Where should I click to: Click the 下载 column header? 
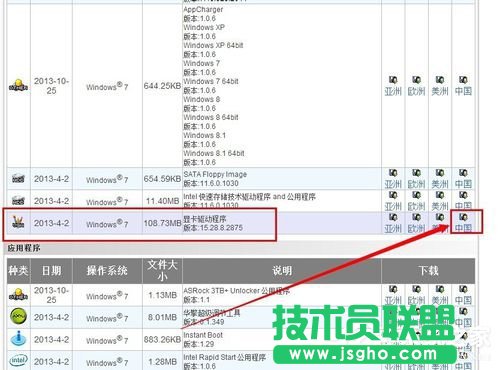(428, 271)
